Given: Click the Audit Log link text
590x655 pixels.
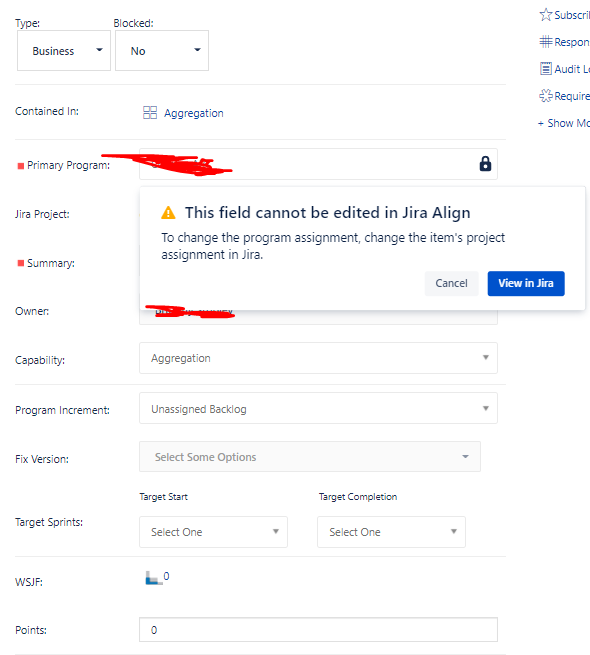Looking at the screenshot, I should [572, 69].
